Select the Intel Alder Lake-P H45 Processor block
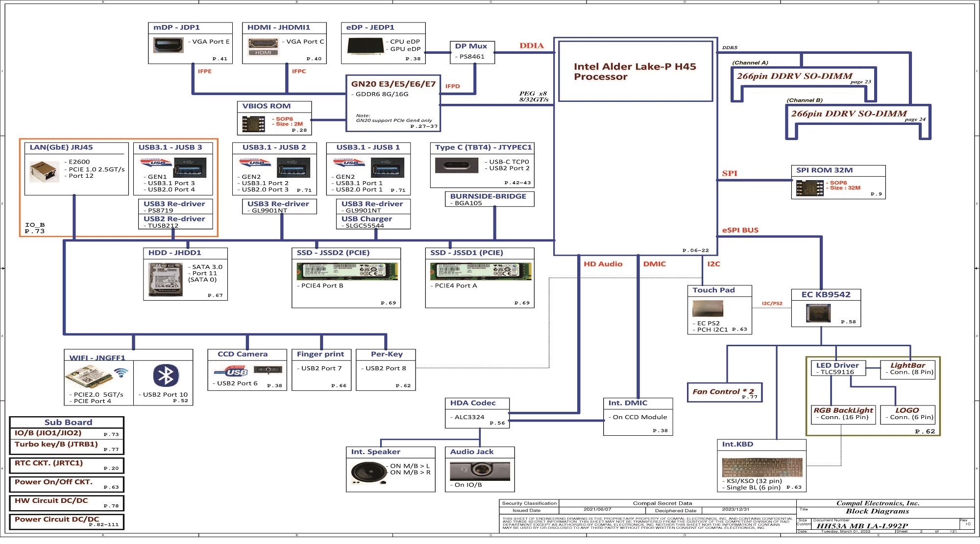The width and height of the screenshot is (980, 544). pos(636,71)
